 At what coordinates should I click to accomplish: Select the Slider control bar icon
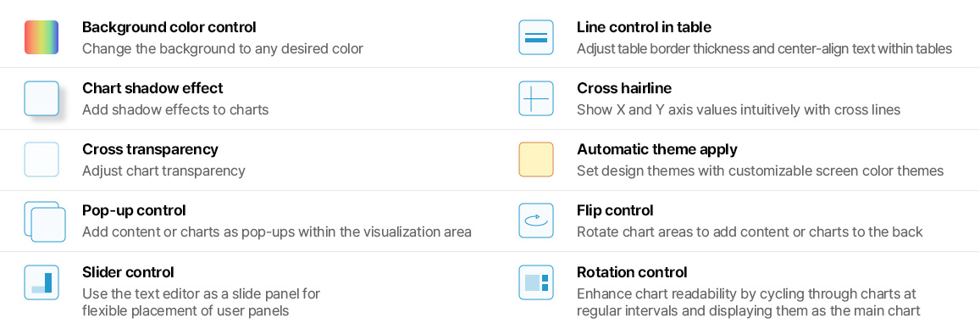pos(42,282)
